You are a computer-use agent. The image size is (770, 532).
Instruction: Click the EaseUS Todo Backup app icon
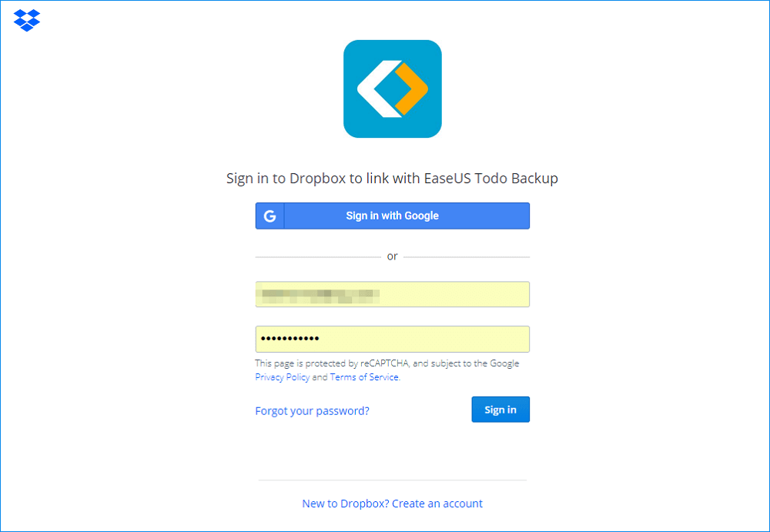393,89
